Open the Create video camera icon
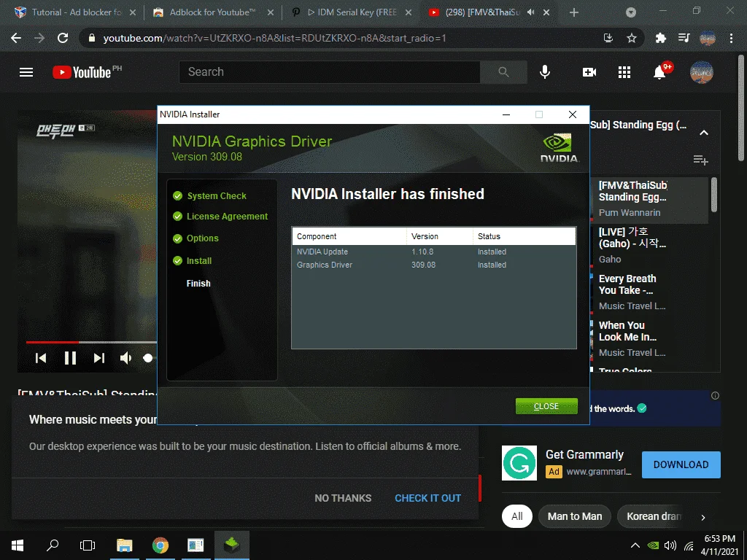The height and width of the screenshot is (560, 747). pos(589,72)
